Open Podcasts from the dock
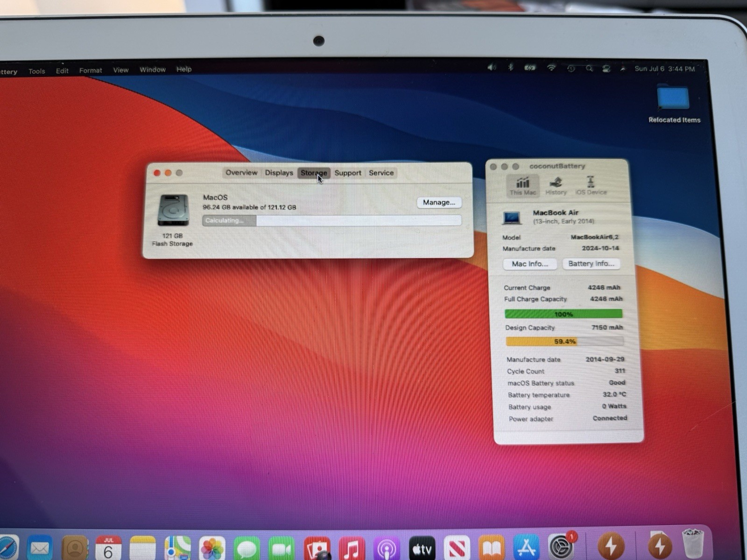747x560 pixels. (x=387, y=548)
